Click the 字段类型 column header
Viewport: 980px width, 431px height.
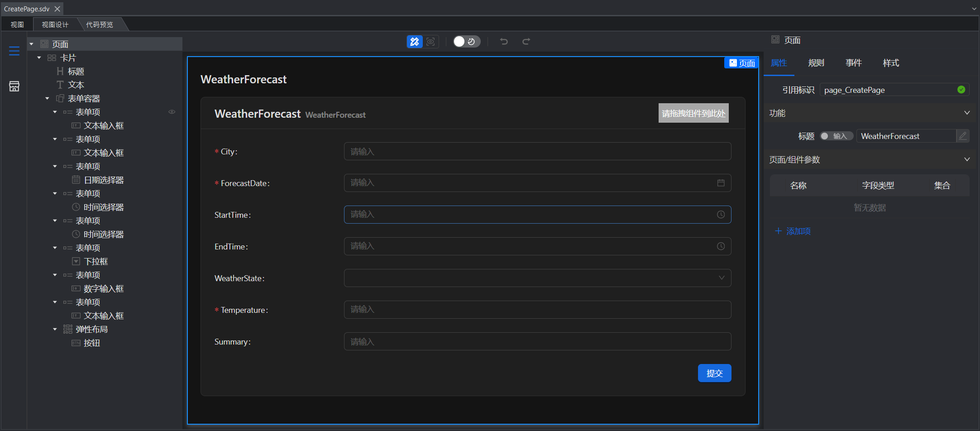point(878,185)
